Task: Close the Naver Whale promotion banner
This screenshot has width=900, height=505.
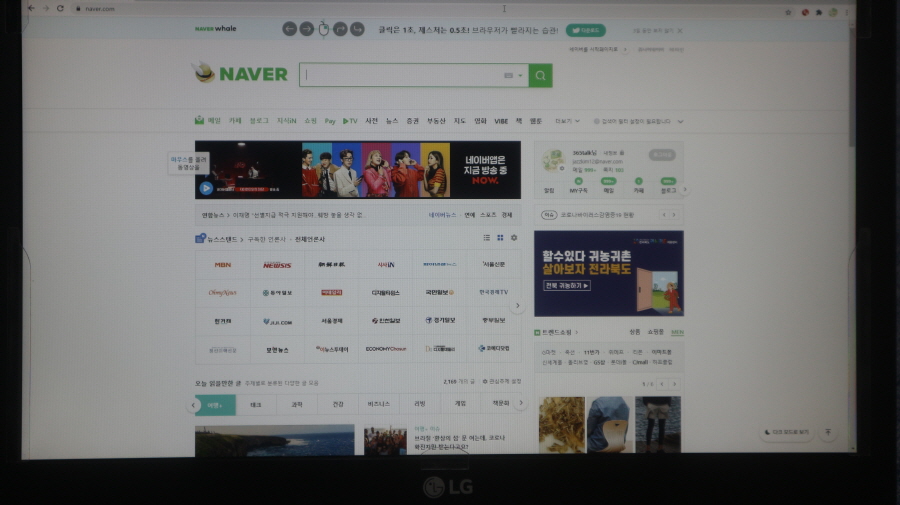Action: pos(680,30)
